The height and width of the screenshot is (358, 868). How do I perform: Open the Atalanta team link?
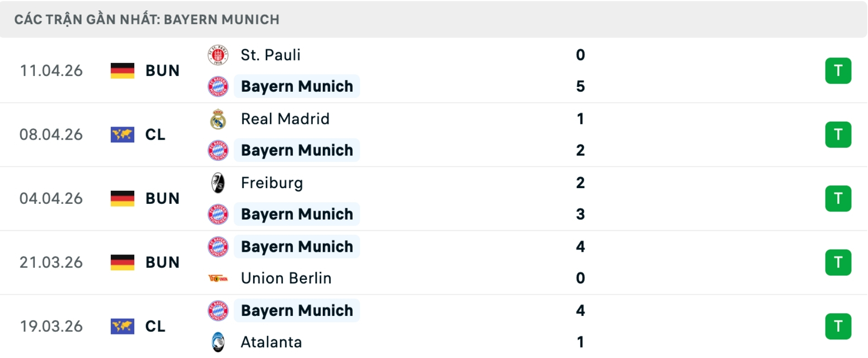pos(271,342)
